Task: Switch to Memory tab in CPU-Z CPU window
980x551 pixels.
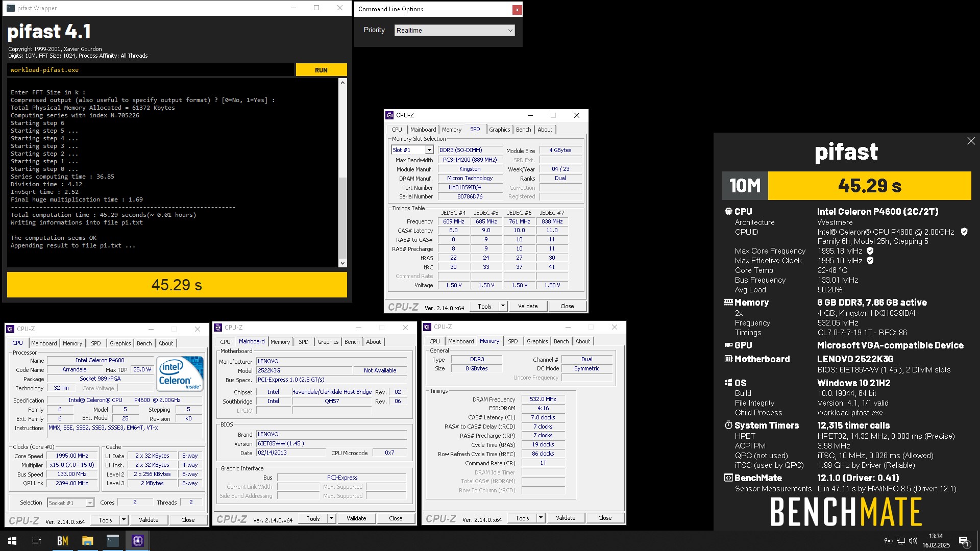Action: click(x=72, y=343)
